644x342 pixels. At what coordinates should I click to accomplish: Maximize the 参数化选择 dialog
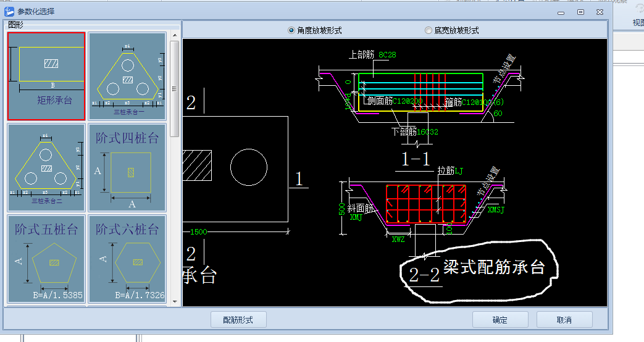coord(580,12)
